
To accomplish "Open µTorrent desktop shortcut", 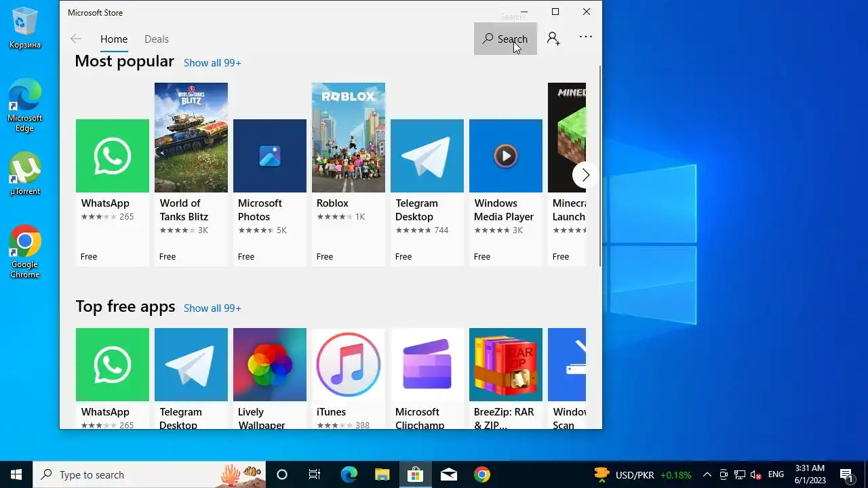I will click(25, 174).
